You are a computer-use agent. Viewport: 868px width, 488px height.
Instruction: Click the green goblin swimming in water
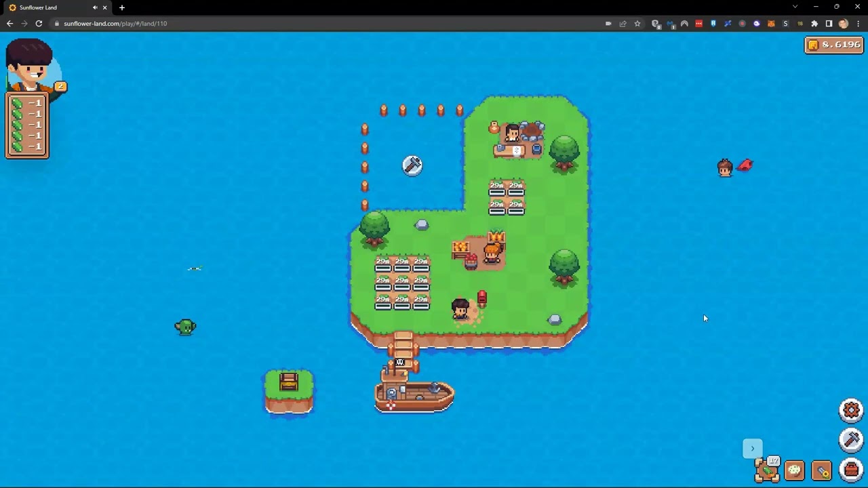pyautogui.click(x=185, y=327)
